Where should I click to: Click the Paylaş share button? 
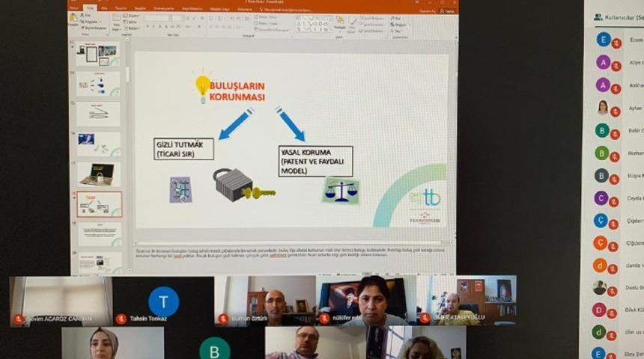point(448,9)
